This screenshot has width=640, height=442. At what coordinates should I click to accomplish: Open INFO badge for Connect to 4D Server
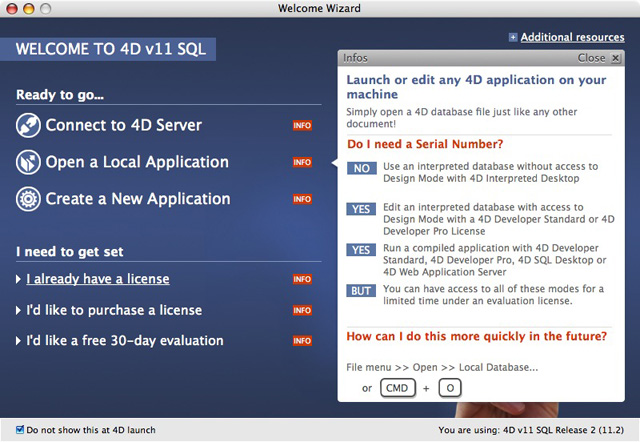click(x=302, y=126)
